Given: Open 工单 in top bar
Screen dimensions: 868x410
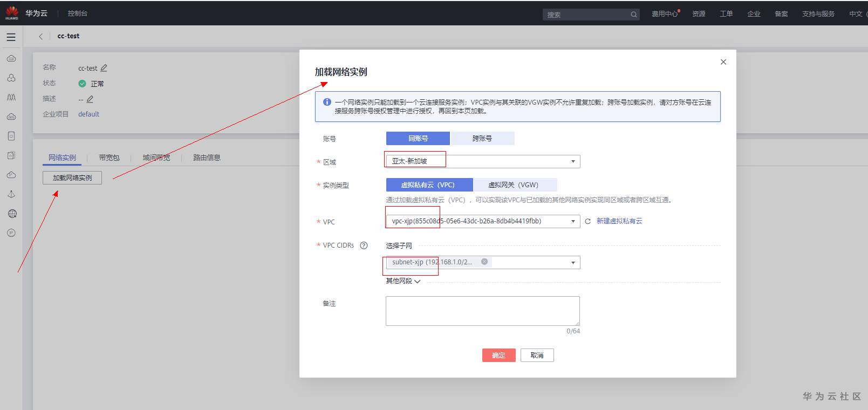Looking at the screenshot, I should 726,14.
